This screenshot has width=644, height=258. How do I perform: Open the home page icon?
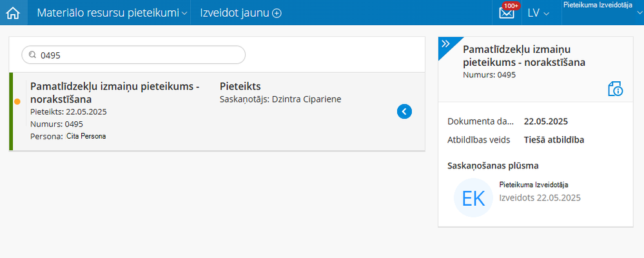[13, 13]
